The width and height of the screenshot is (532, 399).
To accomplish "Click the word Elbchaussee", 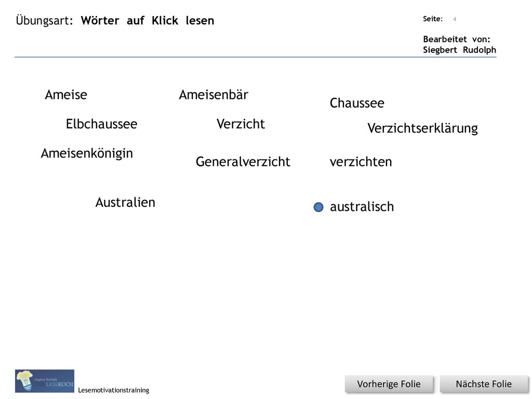I will coord(101,124).
